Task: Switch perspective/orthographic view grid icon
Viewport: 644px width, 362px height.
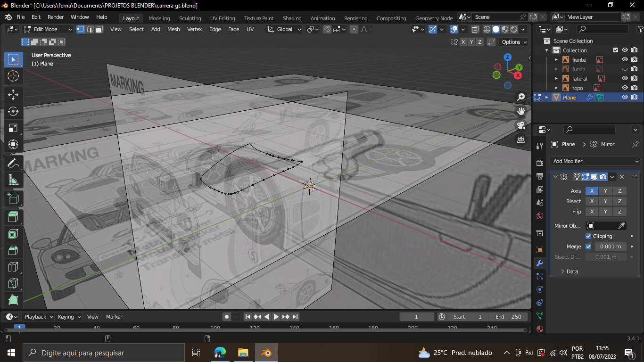Action: (521, 140)
